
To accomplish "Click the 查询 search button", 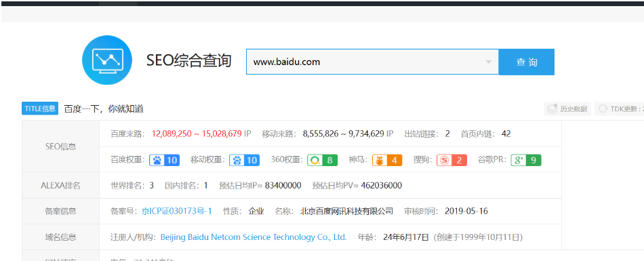I will click(527, 62).
